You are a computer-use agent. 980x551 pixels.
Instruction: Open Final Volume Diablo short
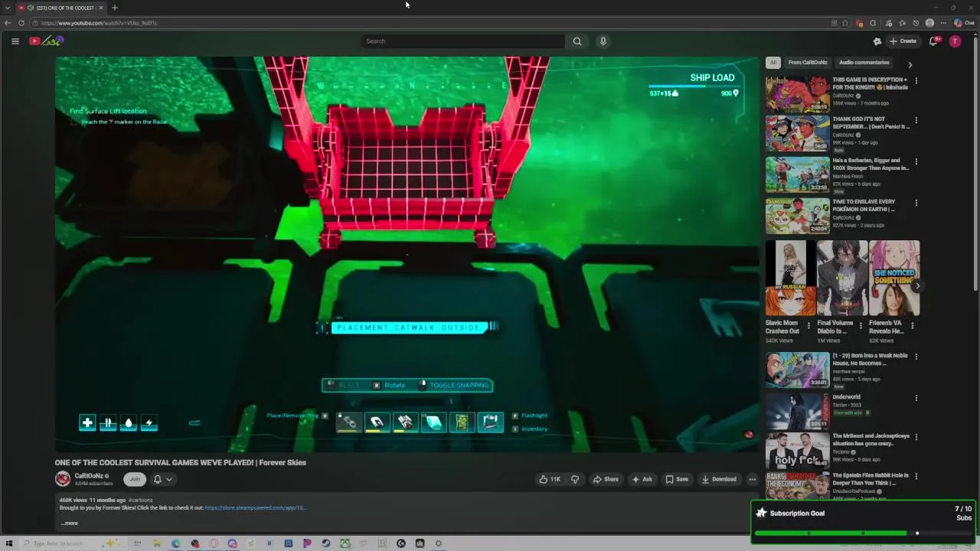point(842,279)
